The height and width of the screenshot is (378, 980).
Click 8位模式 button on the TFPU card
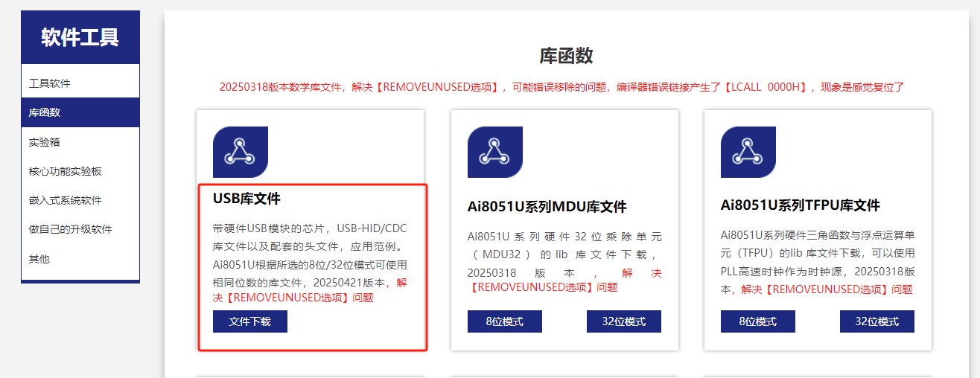[x=758, y=321]
